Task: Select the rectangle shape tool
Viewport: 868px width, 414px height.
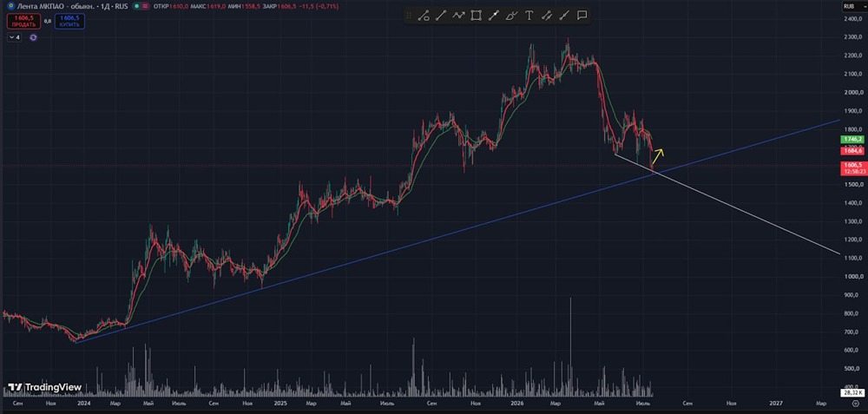Action: (x=476, y=16)
